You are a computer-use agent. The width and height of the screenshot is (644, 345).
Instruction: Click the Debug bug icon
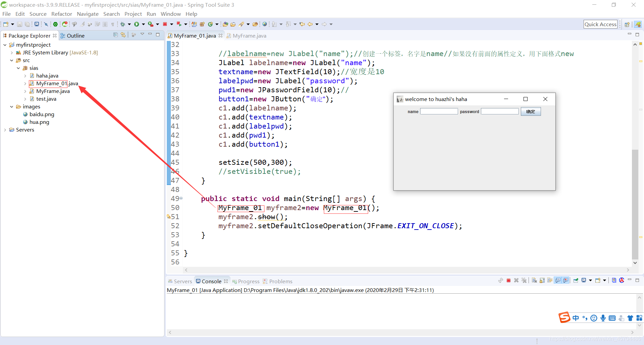pyautogui.click(x=123, y=24)
